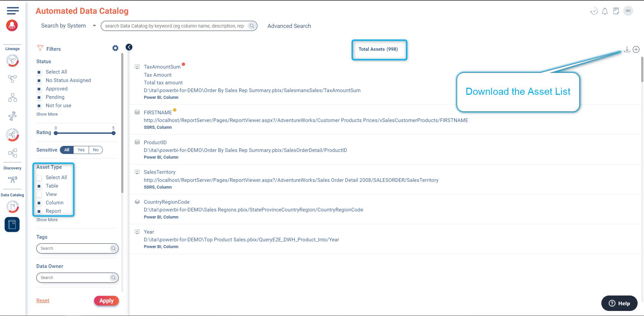Check the View asset type checkbox
Image resolution: width=644 pixels, height=316 pixels.
point(39,194)
